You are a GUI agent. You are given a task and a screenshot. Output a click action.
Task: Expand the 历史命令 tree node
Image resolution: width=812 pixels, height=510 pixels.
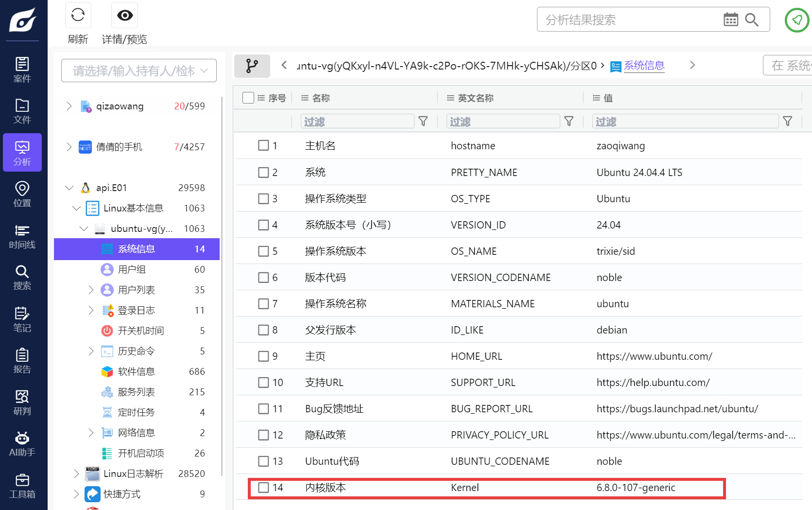(91, 351)
